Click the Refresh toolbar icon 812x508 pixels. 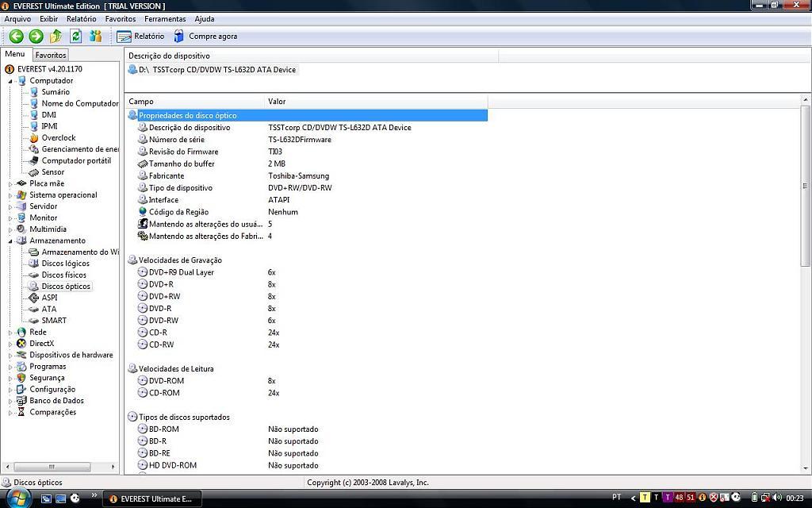pyautogui.click(x=75, y=37)
